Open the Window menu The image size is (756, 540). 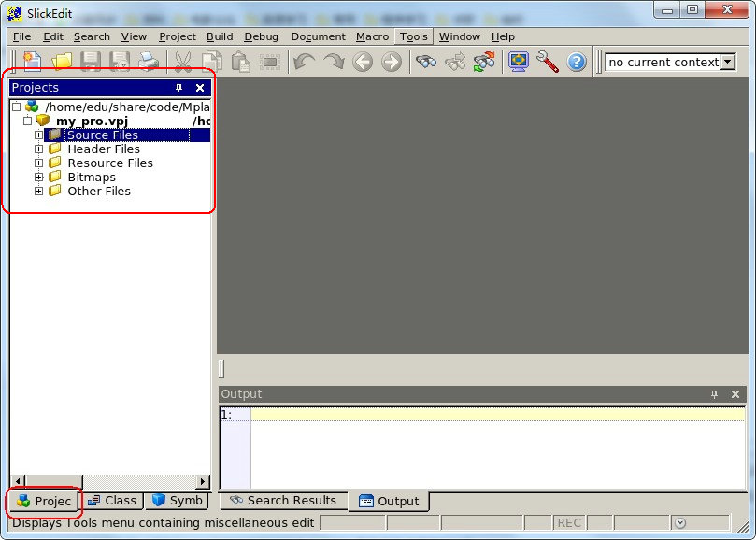click(x=460, y=36)
